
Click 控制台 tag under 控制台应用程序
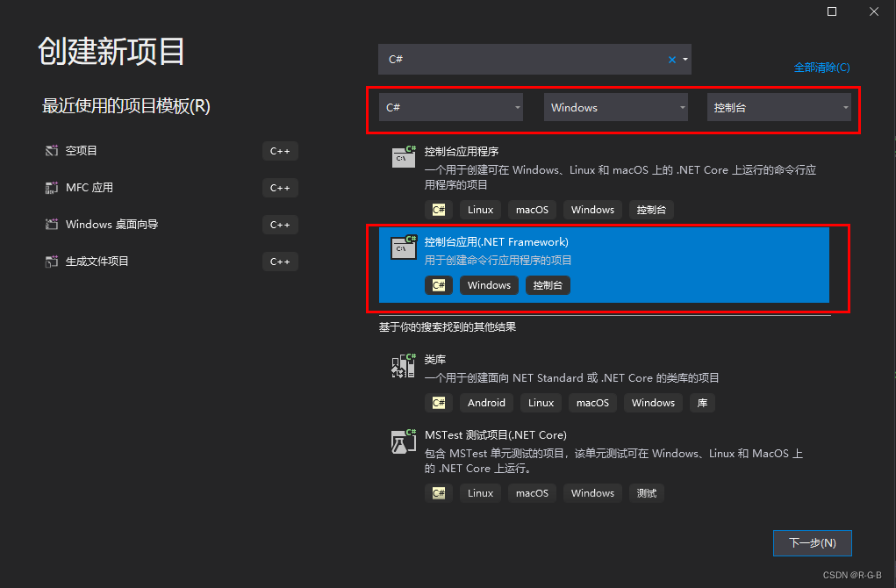[651, 210]
